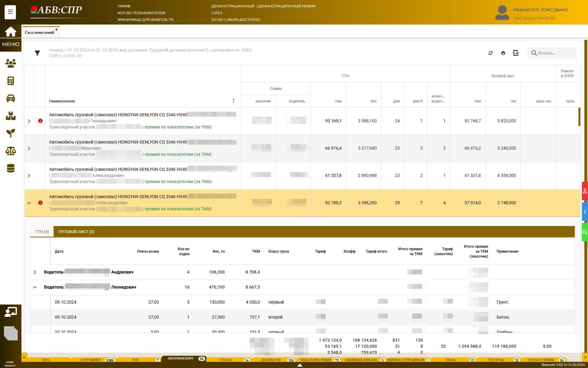This screenshot has width=588, height=368.
Task: Open the car icon in sidebar
Action: point(10,98)
